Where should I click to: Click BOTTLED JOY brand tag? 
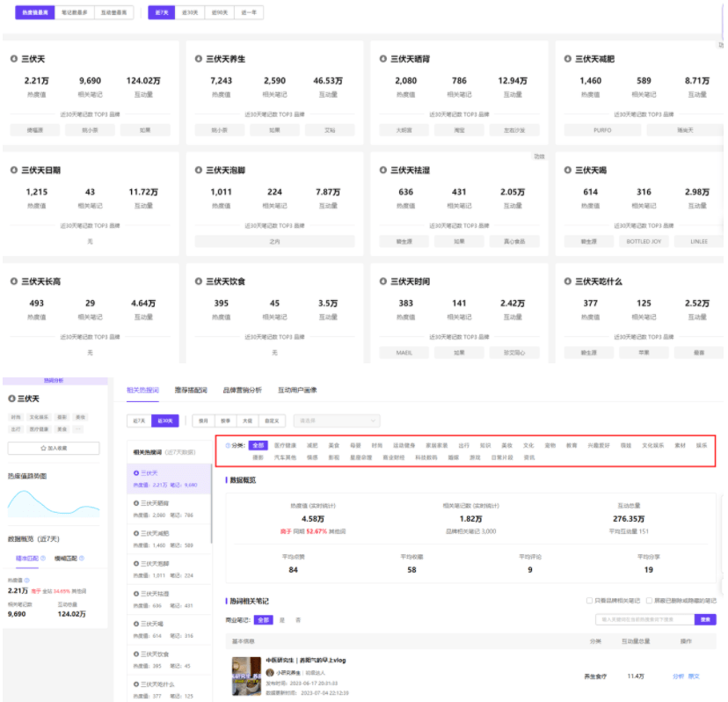pyautogui.click(x=644, y=242)
